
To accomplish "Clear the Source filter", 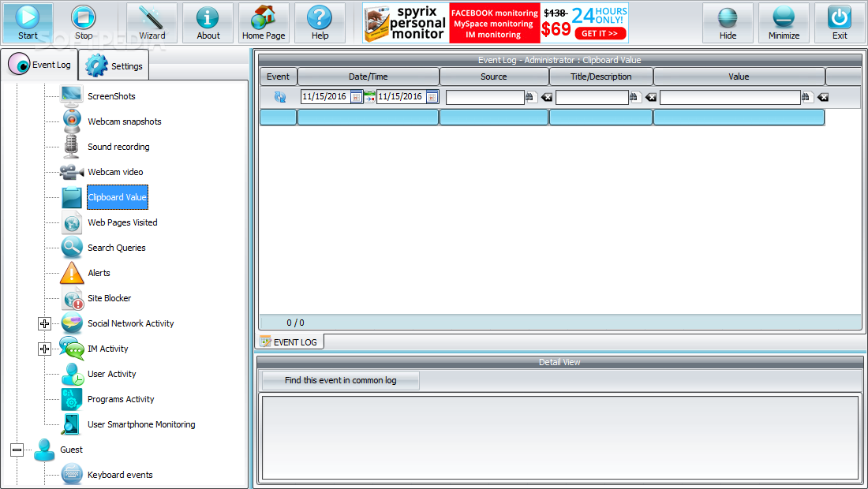I will tap(547, 97).
